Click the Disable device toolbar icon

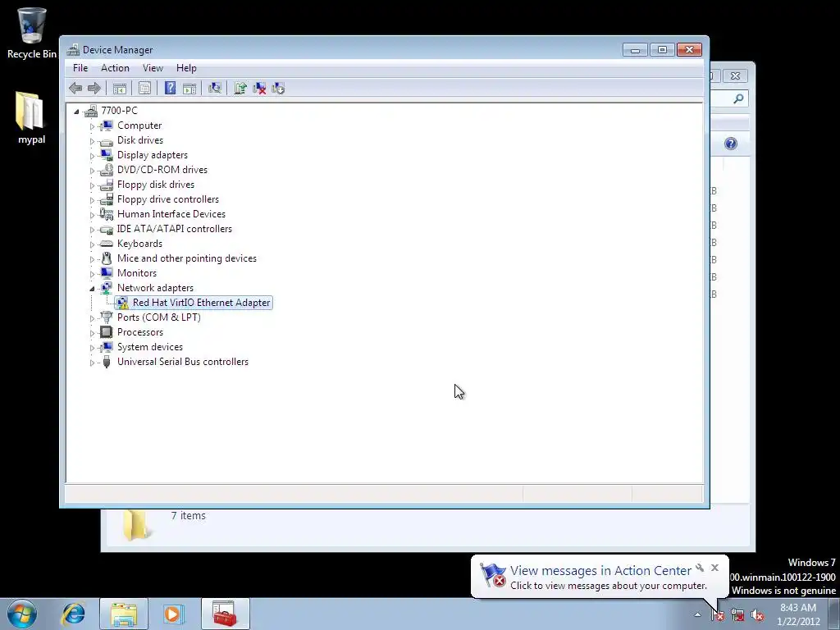278,89
